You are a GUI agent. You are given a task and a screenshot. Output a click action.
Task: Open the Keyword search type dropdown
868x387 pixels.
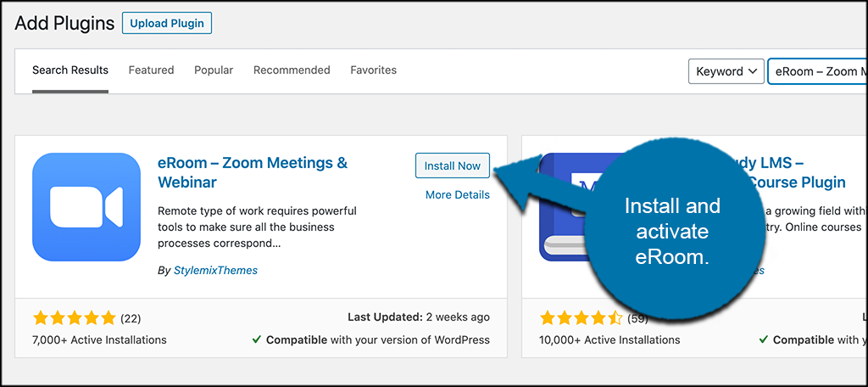pos(726,71)
